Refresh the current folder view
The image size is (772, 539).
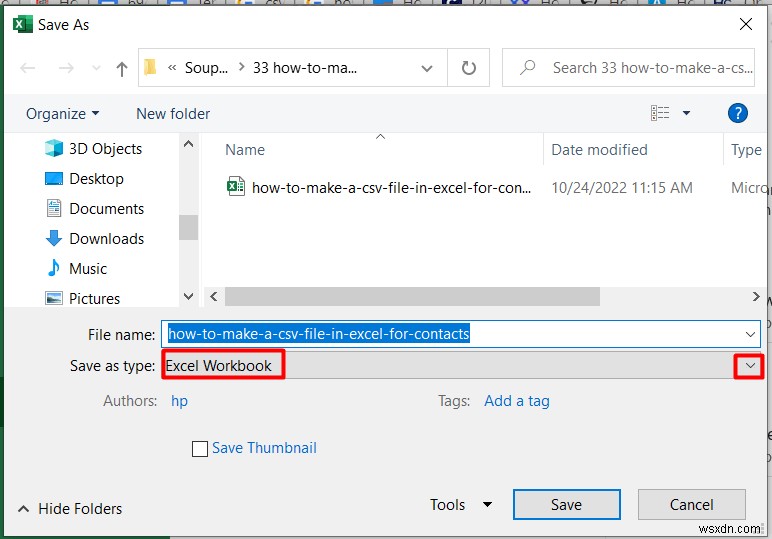[x=468, y=67]
